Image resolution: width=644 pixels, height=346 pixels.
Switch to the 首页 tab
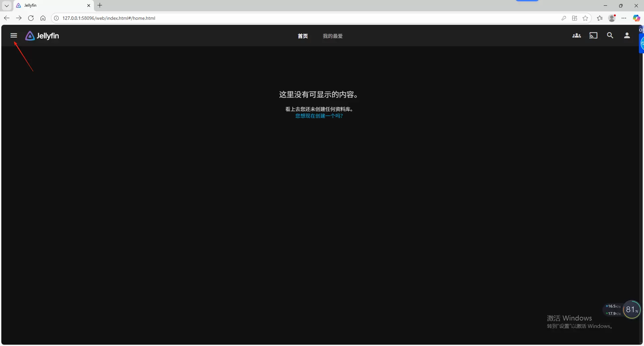(303, 36)
